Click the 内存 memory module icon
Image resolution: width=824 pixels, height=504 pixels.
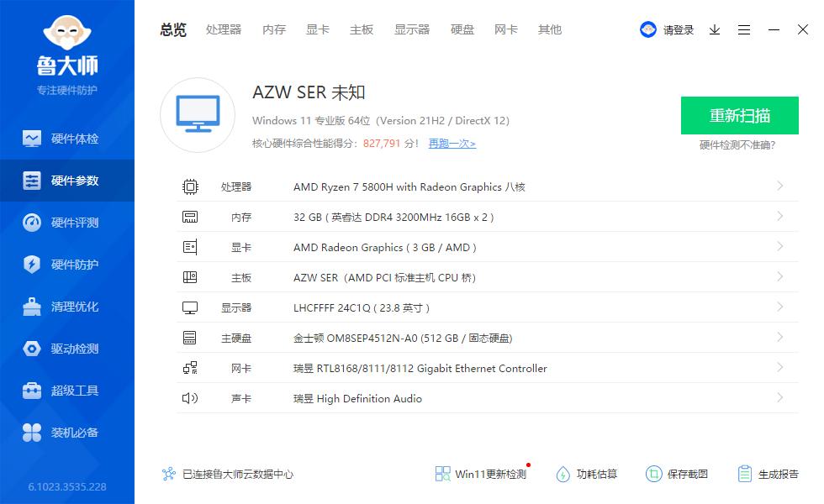tap(190, 217)
